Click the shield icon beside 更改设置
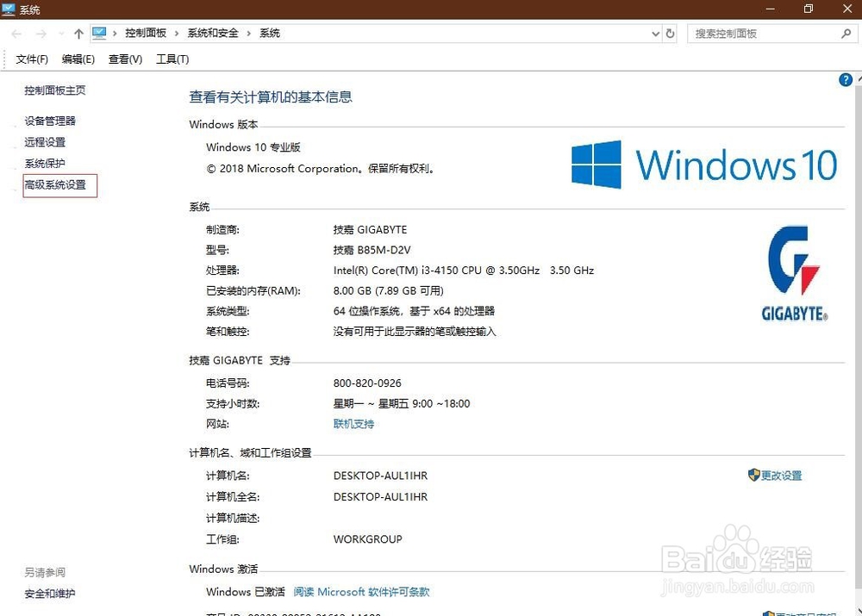 [753, 475]
